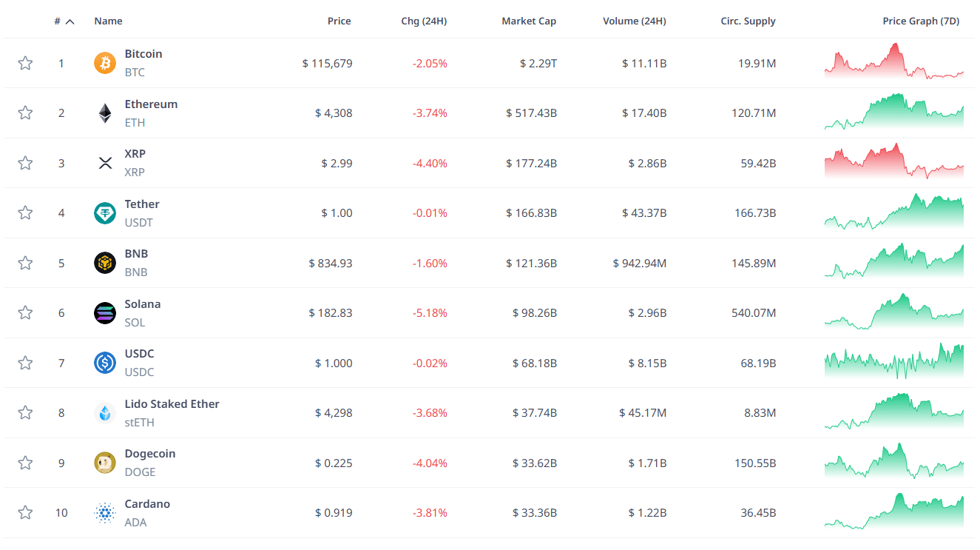Click the BNB logo icon
Screen dimensions: 980x550
tap(105, 263)
